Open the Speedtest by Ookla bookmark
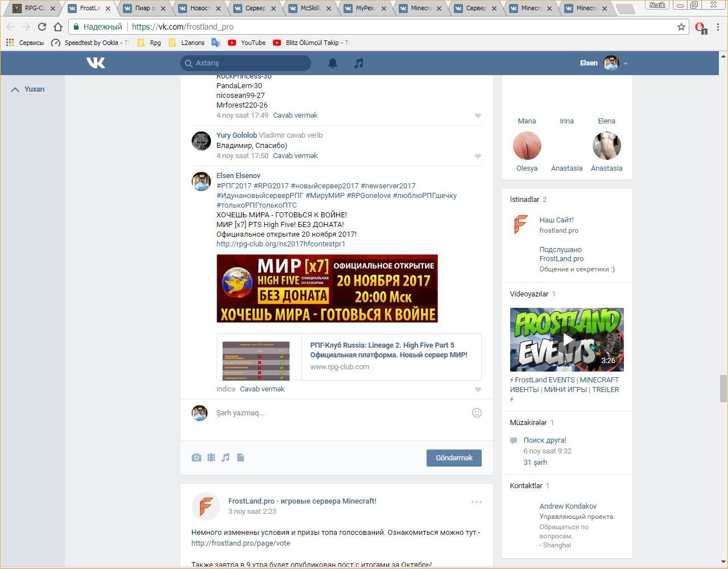This screenshot has width=728, height=569. 90,43
